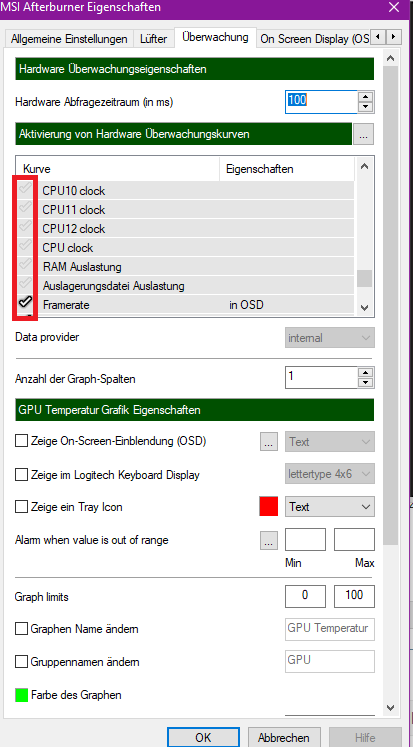Screen dimensions: 413x747
Task: Select the CPU11 clock row
Action: coord(186,210)
